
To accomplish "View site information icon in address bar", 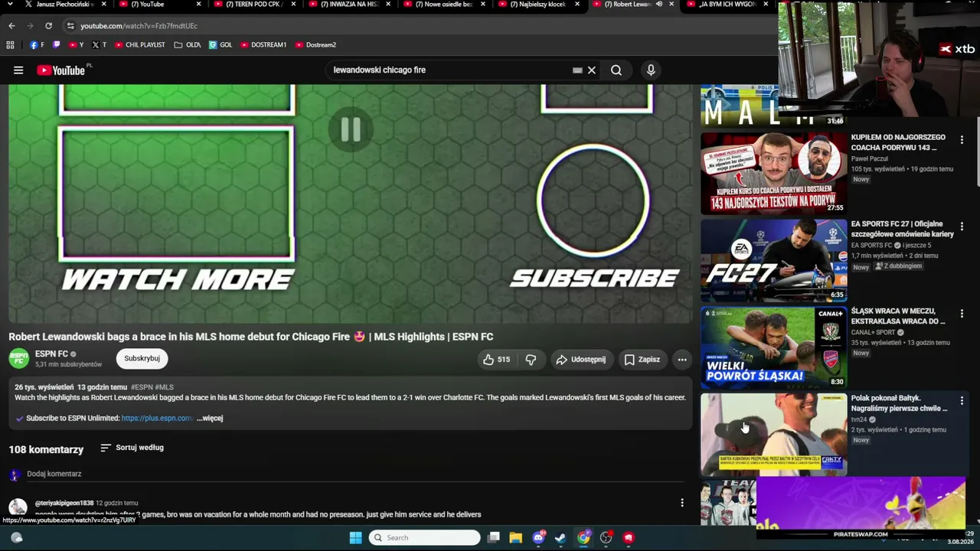I will pyautogui.click(x=70, y=26).
